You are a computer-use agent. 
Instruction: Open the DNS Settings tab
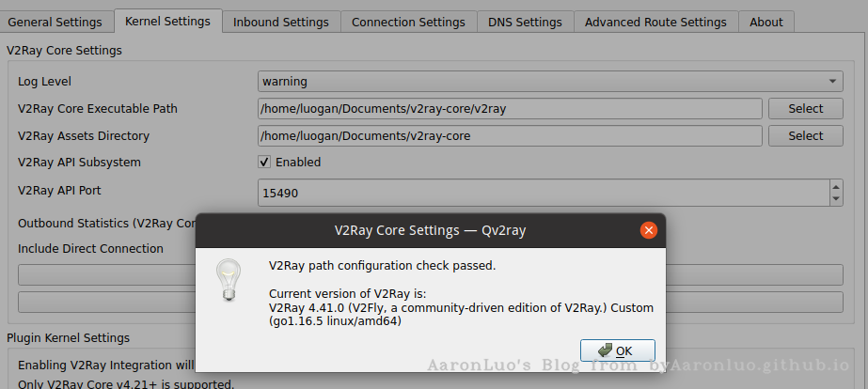click(x=525, y=22)
